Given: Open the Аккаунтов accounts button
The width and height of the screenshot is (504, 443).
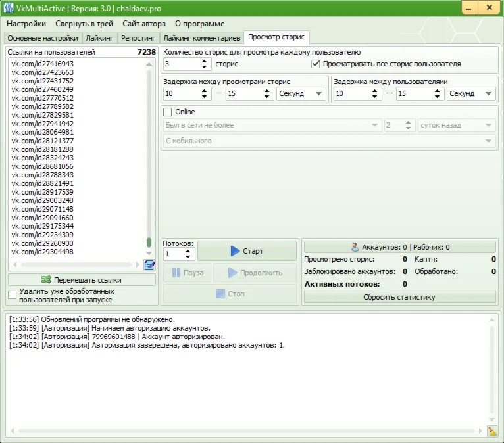Looking at the screenshot, I should tap(399, 247).
